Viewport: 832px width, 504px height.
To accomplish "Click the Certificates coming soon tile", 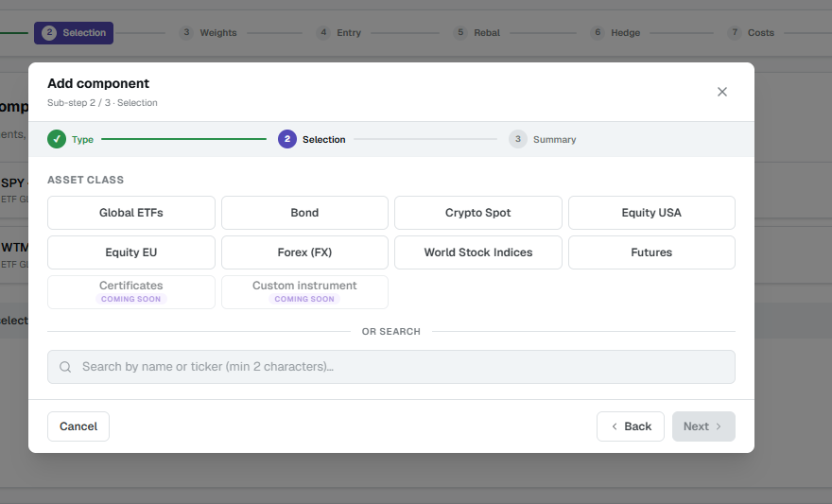I will pos(131,292).
